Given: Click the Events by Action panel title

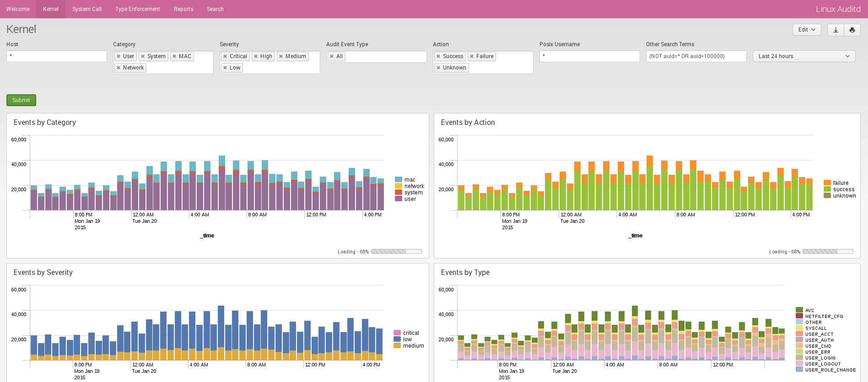Looking at the screenshot, I should (468, 123).
